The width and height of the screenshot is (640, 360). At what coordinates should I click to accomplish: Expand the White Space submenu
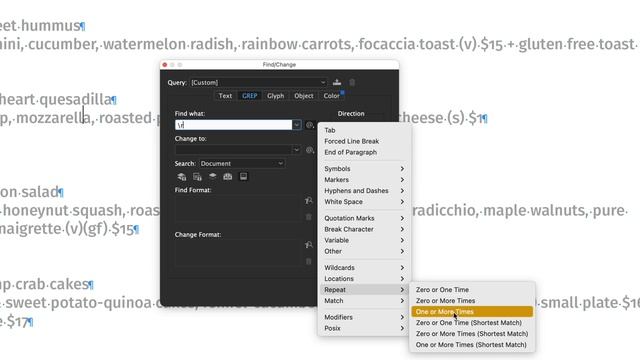364,202
